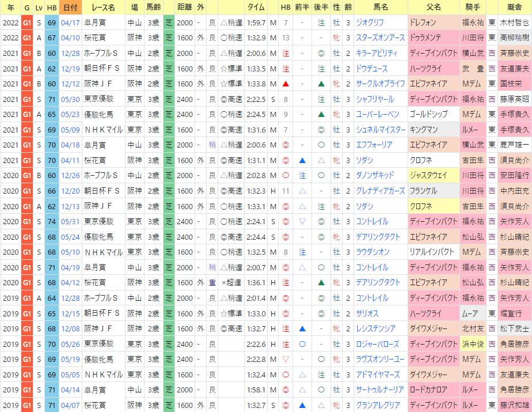532x412 pixels.
Task: Click the 前半 column header
Action: point(302,7)
